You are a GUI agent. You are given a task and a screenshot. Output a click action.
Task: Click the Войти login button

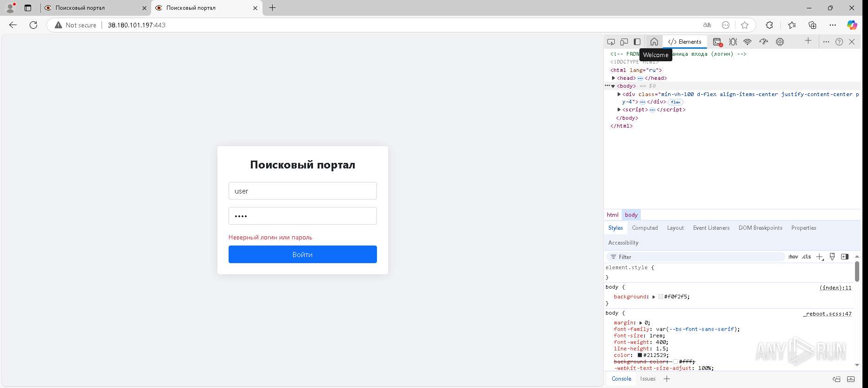click(303, 254)
